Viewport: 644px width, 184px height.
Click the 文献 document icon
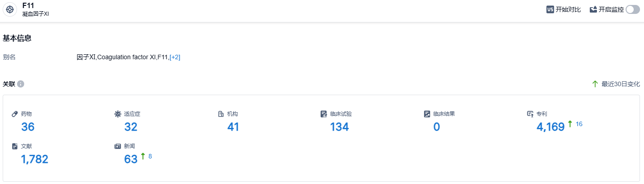coord(15,146)
